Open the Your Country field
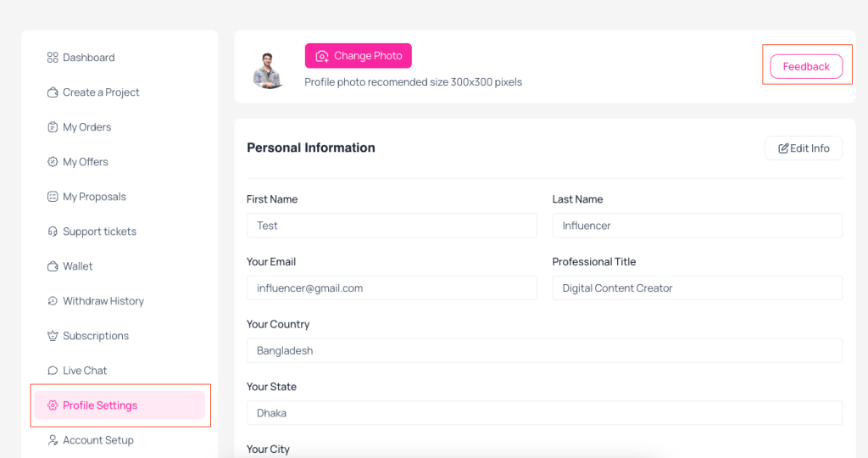 point(544,350)
